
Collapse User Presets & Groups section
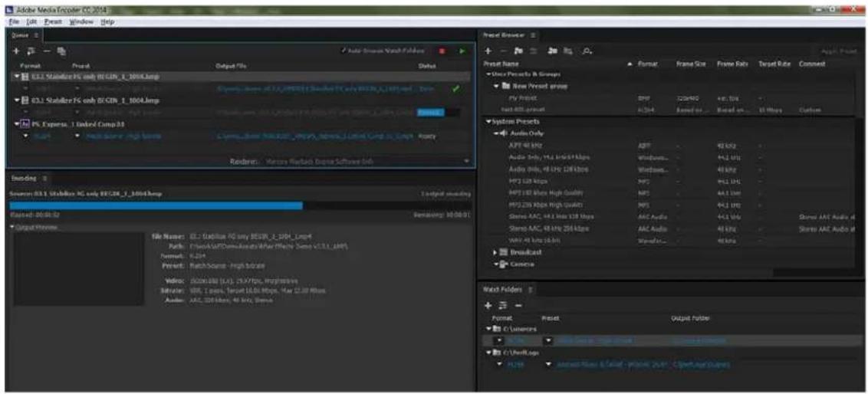click(488, 74)
